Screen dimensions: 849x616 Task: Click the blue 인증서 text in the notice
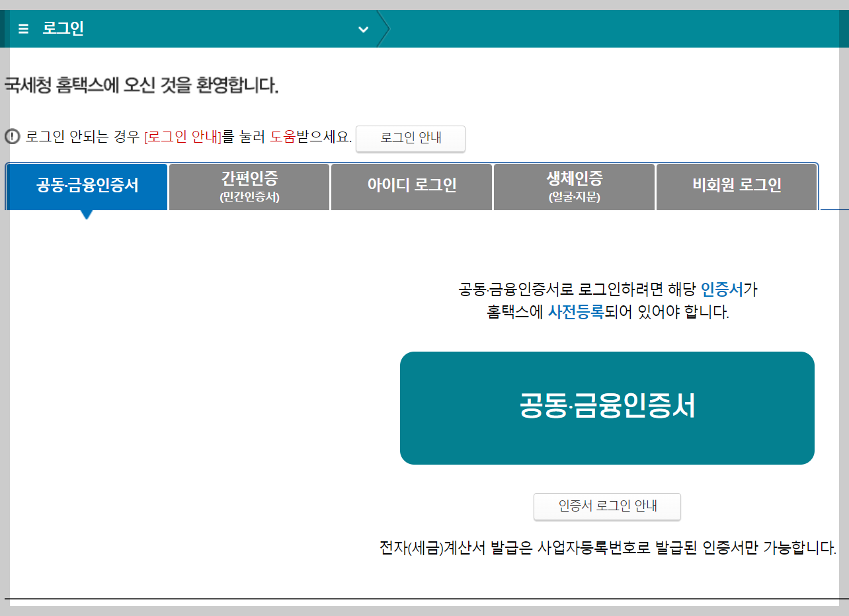[722, 289]
